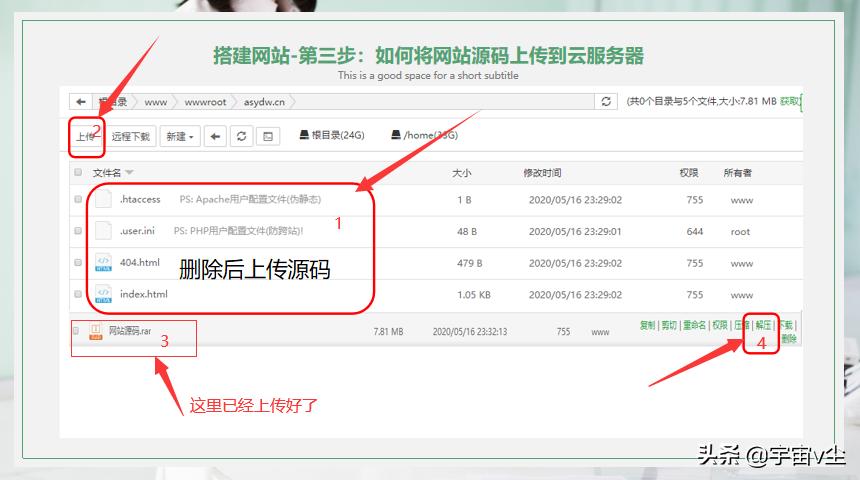Click the root owner value
The height and width of the screenshot is (480, 860).
740,231
